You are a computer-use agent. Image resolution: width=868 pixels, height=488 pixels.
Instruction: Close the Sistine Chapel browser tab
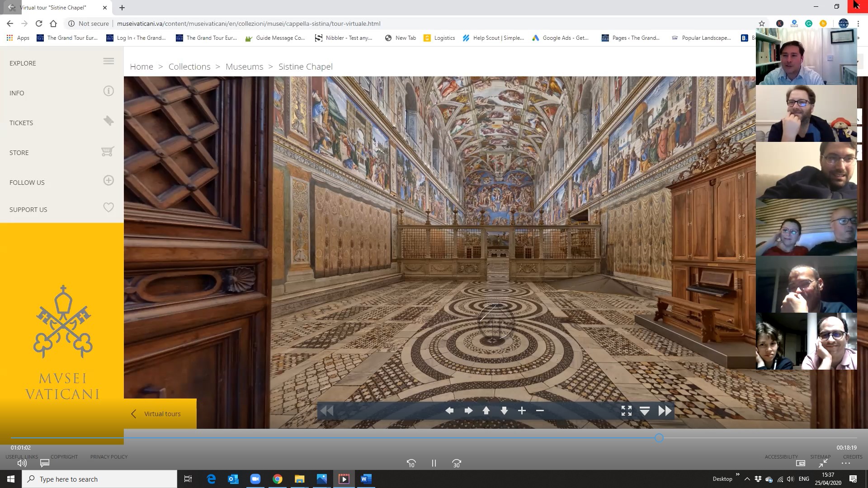click(105, 8)
